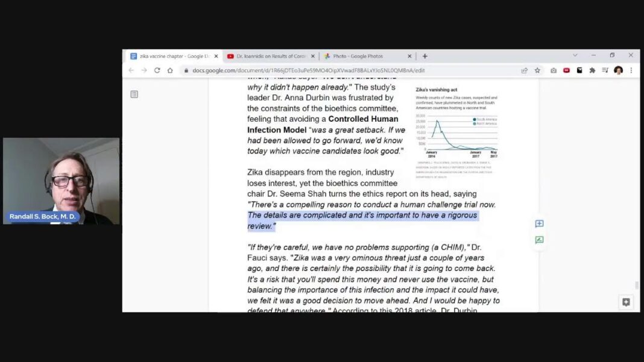Viewport: 644px width, 362px height.
Task: Restore down the Chrome window
Action: (612, 55)
